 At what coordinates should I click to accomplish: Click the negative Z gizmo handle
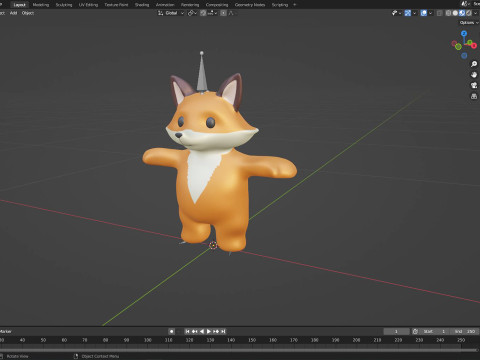[x=464, y=55]
